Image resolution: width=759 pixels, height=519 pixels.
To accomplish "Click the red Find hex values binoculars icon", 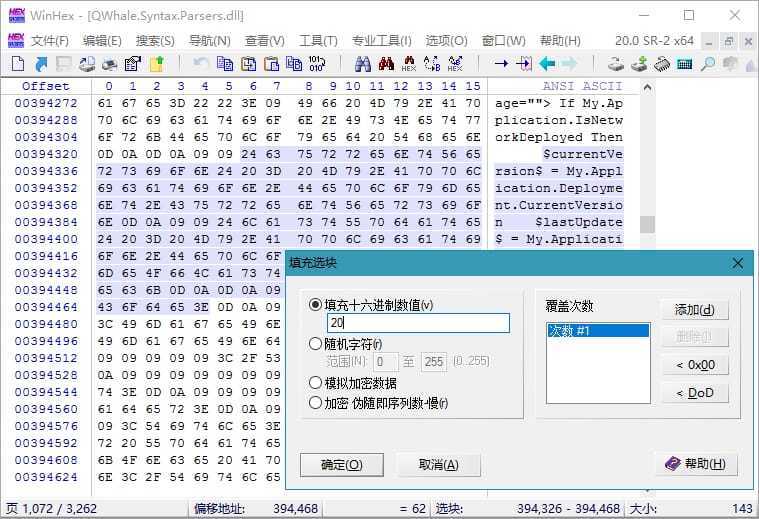I will click(386, 63).
